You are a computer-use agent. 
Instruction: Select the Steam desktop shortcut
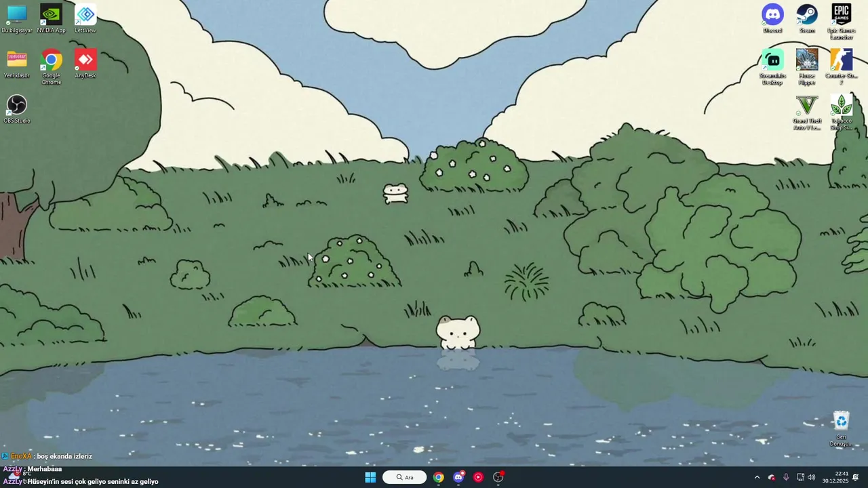pos(807,18)
